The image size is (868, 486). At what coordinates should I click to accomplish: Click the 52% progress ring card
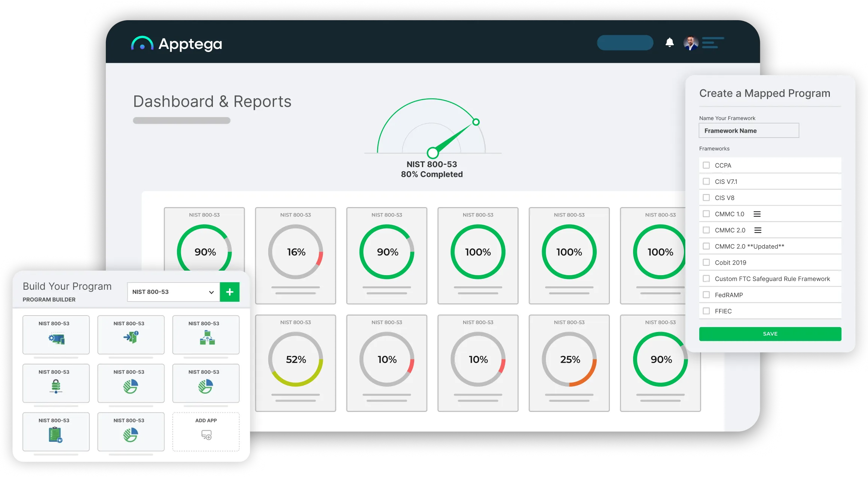point(296,360)
